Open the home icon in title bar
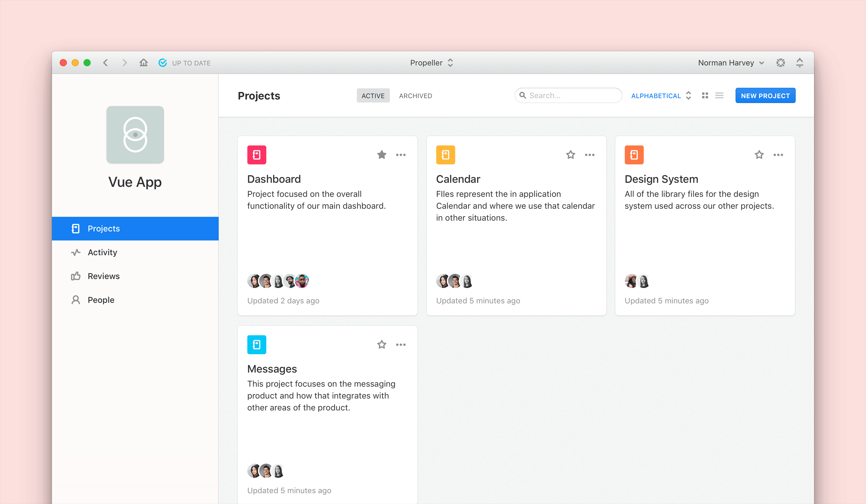 click(x=144, y=62)
